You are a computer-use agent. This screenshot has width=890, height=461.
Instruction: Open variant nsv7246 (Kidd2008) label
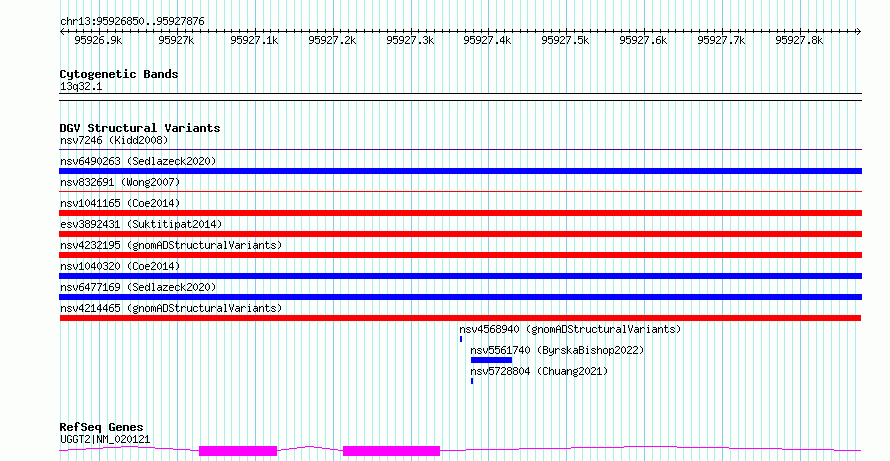pos(114,140)
